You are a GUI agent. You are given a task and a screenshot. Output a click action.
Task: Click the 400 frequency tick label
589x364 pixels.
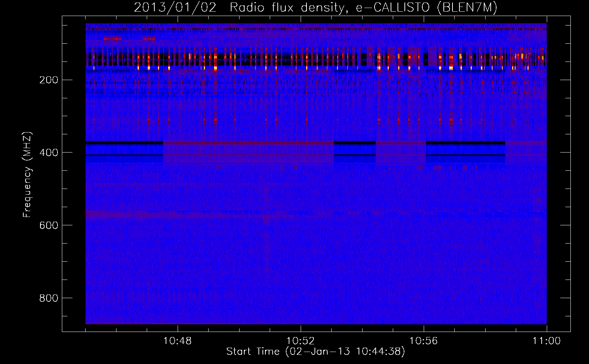(49, 153)
